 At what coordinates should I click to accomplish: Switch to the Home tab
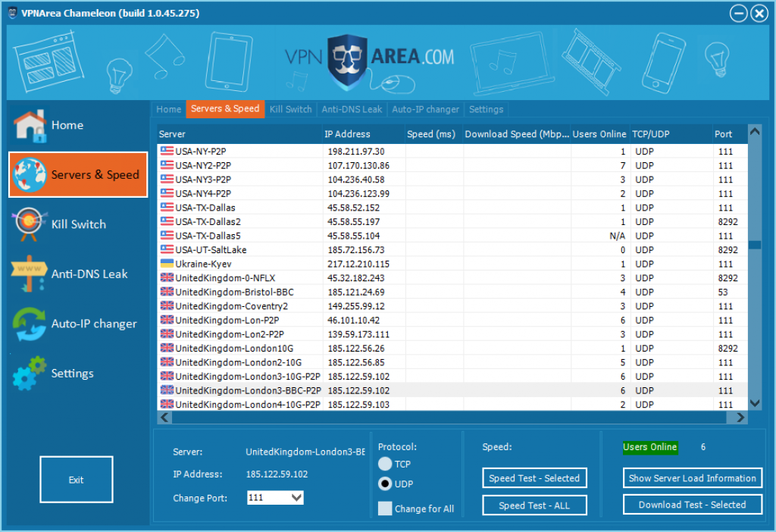(x=169, y=109)
